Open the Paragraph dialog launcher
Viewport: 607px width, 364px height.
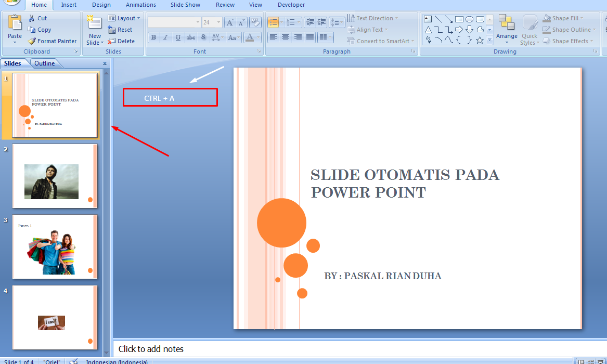pyautogui.click(x=414, y=51)
